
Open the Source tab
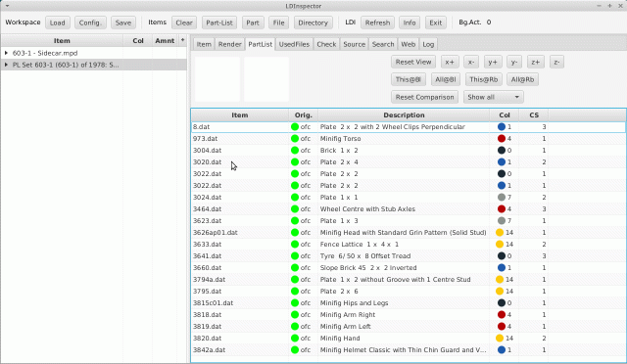354,44
